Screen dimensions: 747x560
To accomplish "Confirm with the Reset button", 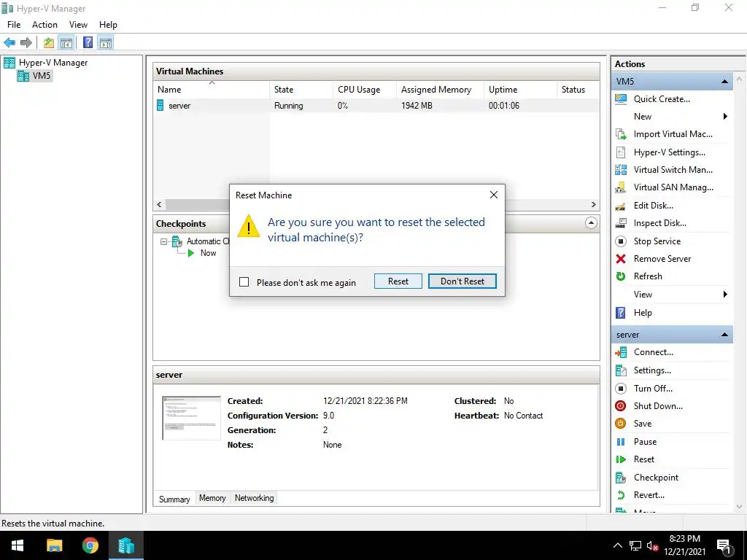I will tap(398, 281).
